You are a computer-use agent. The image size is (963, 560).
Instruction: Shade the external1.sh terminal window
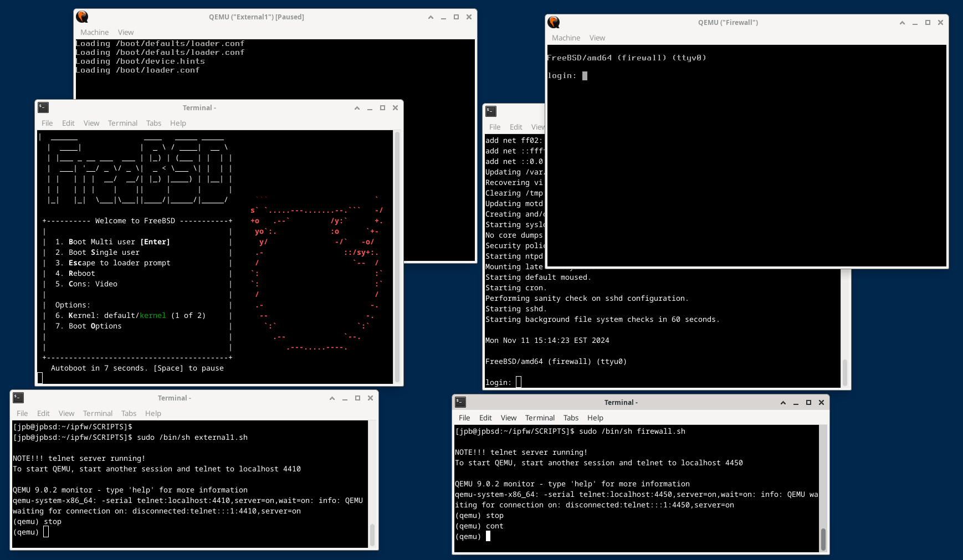pyautogui.click(x=332, y=398)
